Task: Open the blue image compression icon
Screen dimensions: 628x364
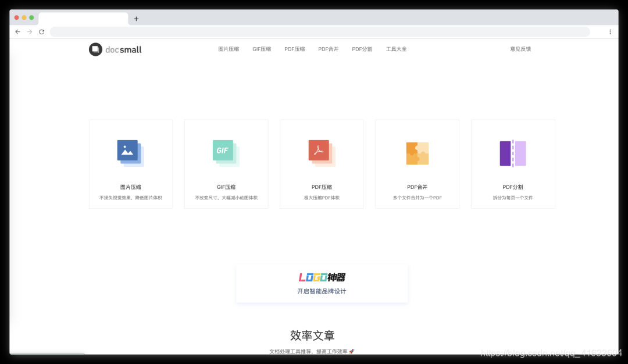Action: click(x=131, y=153)
